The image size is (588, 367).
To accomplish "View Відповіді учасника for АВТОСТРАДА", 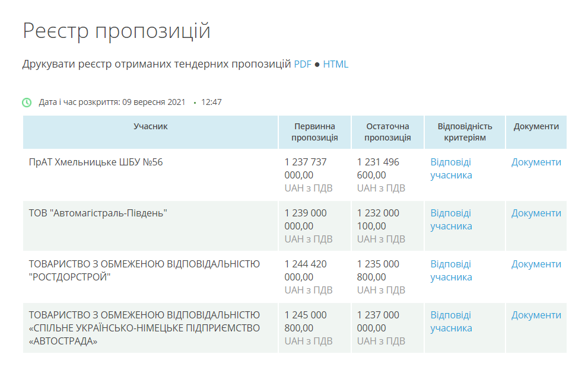I will (451, 321).
